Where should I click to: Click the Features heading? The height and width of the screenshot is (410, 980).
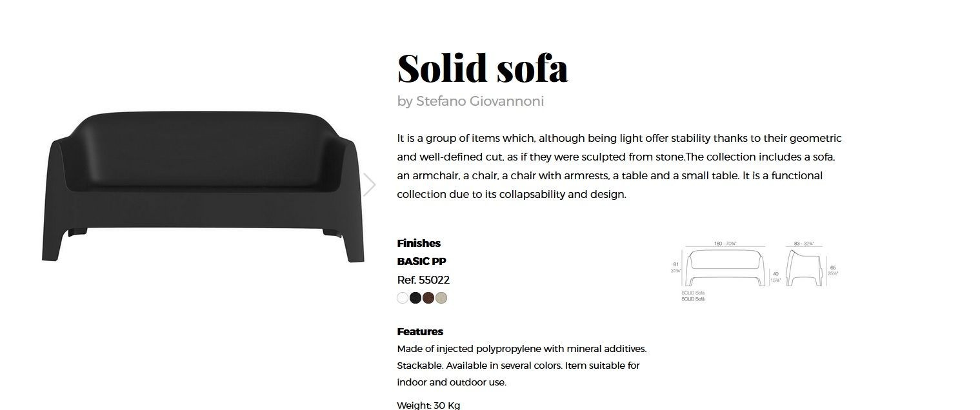pyautogui.click(x=420, y=331)
